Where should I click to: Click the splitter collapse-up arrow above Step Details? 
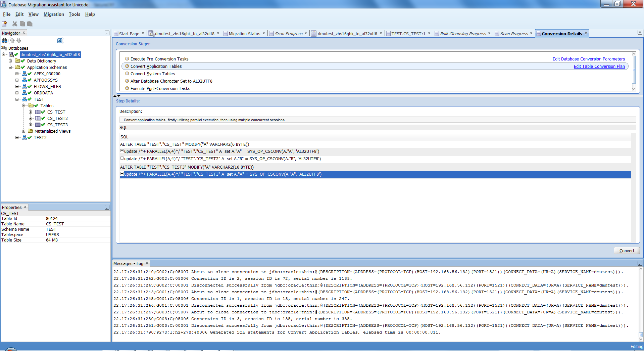tap(115, 96)
